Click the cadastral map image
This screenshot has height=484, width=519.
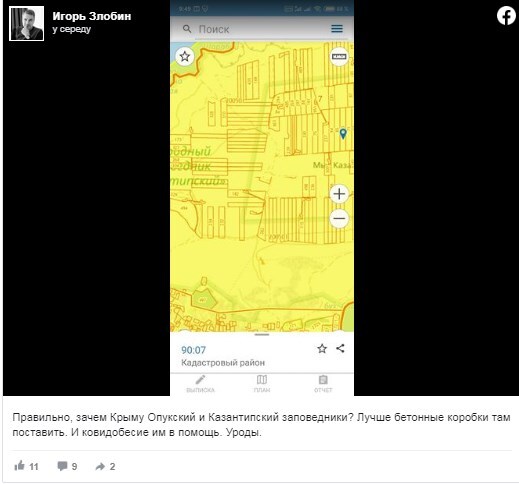(x=262, y=187)
